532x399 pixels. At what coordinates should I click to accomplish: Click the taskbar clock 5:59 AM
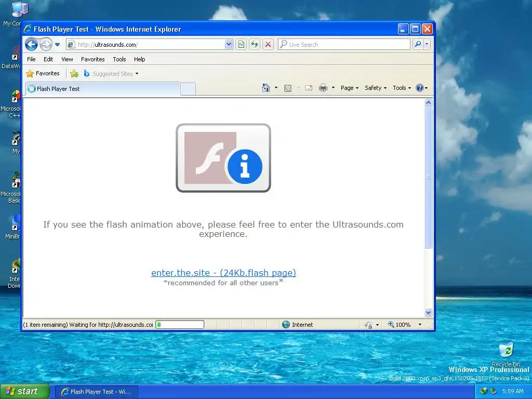pos(513,391)
